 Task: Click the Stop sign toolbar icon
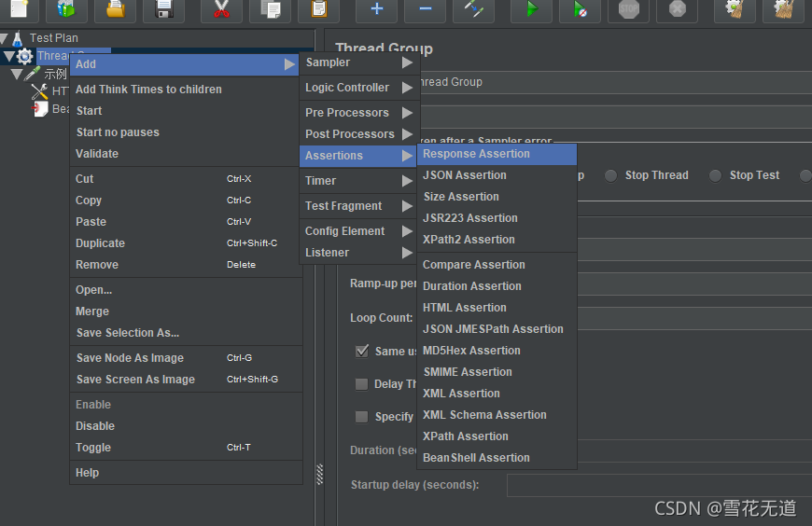tap(628, 8)
